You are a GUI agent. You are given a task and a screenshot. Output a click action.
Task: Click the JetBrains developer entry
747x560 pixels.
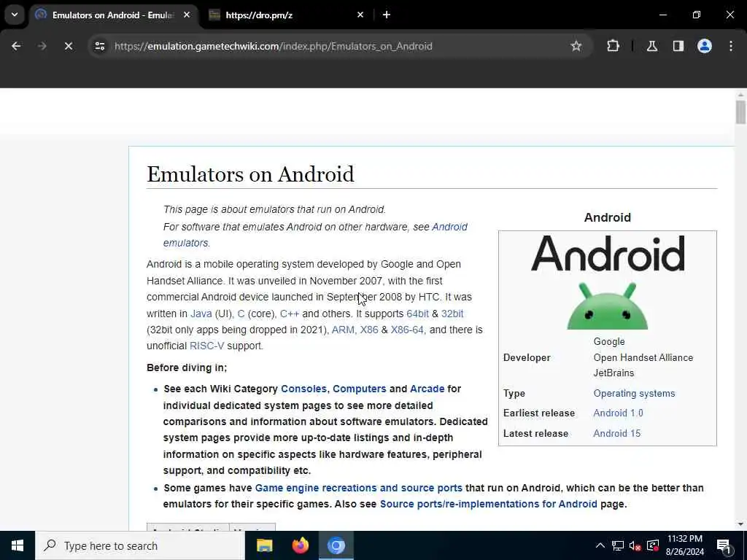point(614,373)
